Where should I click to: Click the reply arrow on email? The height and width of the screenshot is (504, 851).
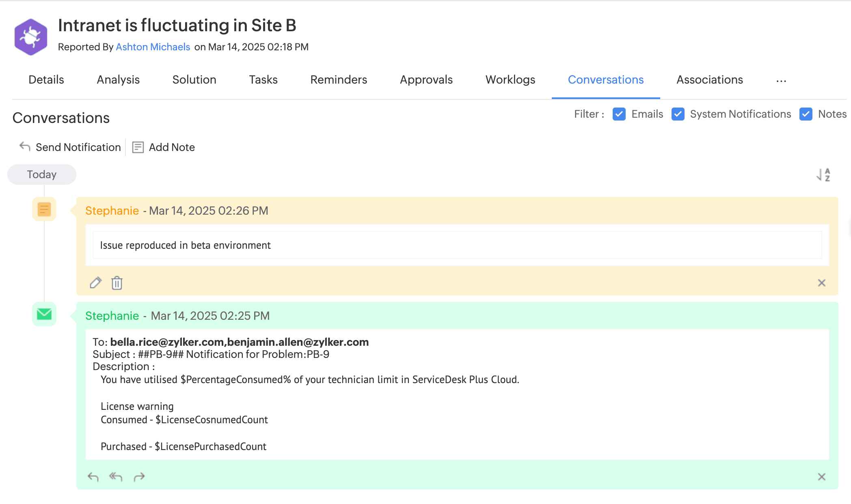click(x=93, y=476)
